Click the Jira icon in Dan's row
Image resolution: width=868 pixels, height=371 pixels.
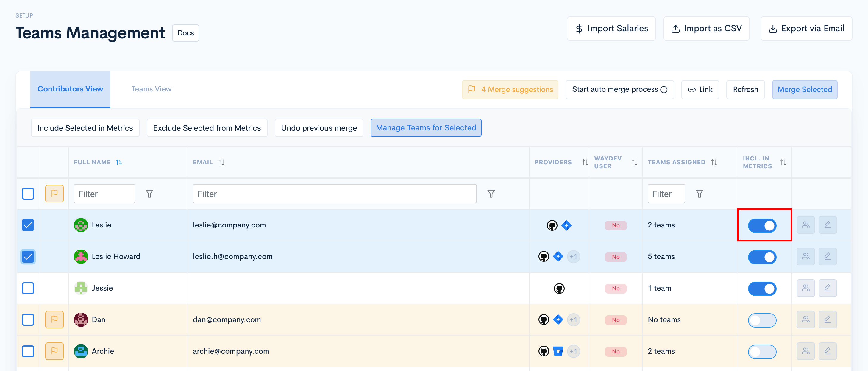pos(558,320)
